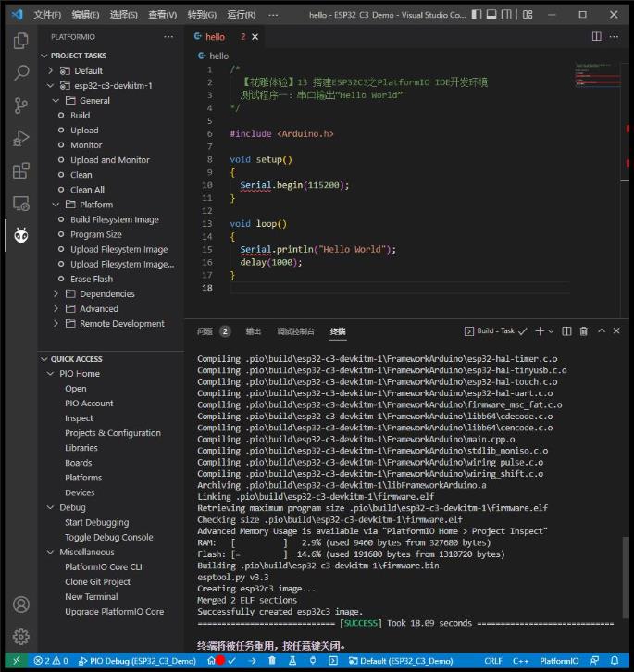
Task: Open the PlatformIO alien-head sidebar view
Action: [20, 235]
